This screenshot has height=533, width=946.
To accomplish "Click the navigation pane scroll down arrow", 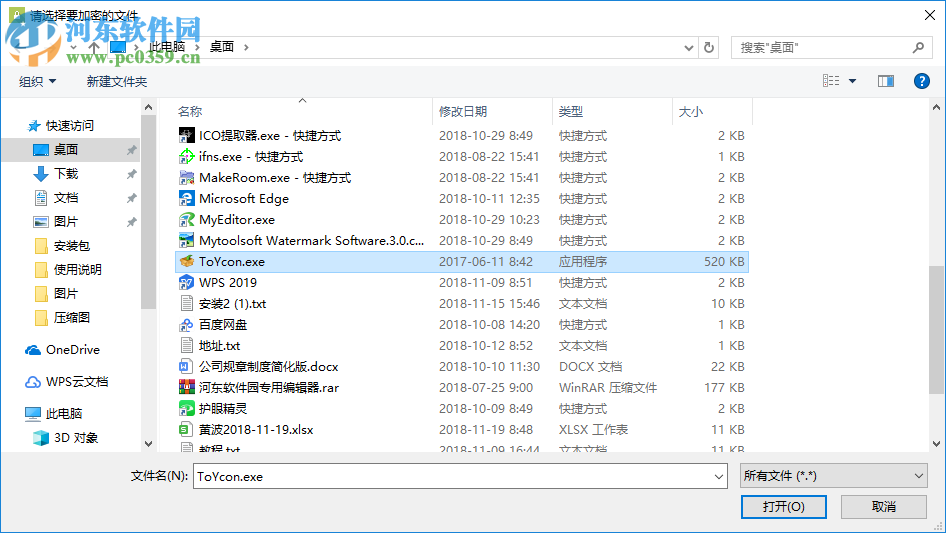I will tap(148, 444).
